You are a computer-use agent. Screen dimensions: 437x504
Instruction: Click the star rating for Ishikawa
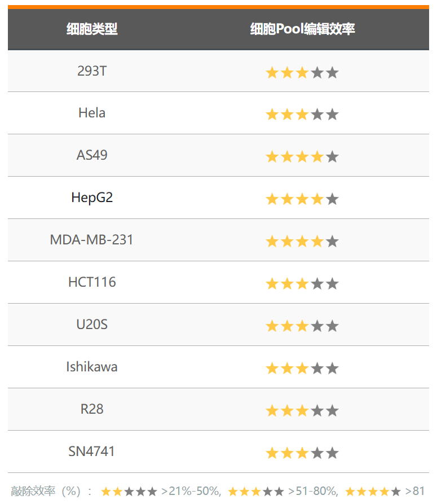pyautogui.click(x=302, y=369)
